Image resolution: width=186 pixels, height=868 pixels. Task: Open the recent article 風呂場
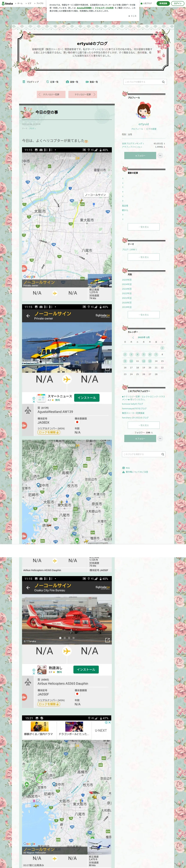(x=125, y=206)
